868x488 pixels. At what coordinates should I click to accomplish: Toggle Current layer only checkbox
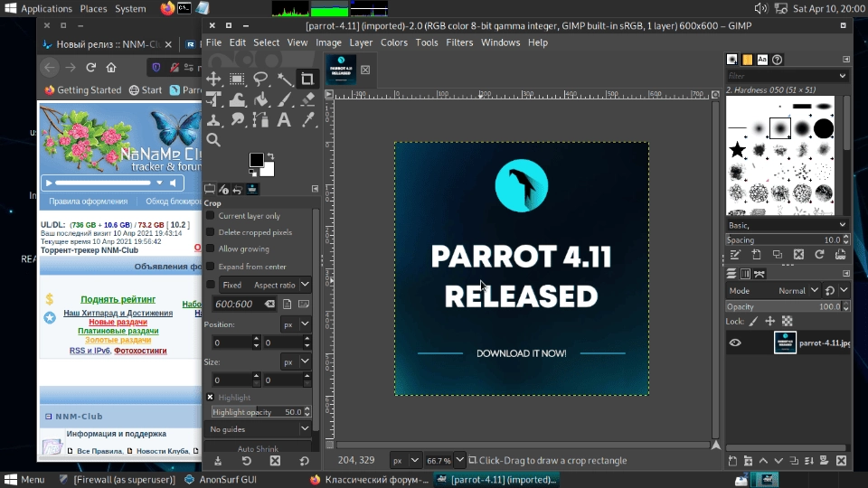(211, 215)
